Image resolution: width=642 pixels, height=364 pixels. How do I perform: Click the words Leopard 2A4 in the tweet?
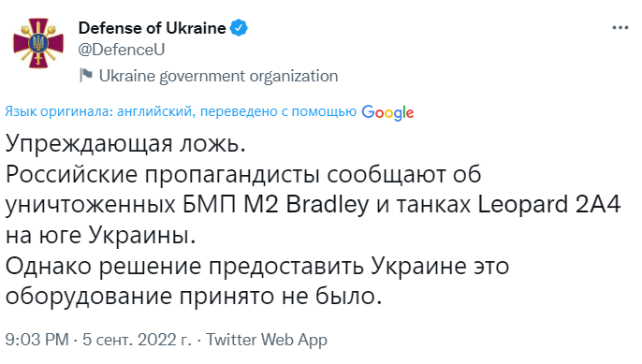[549, 204]
